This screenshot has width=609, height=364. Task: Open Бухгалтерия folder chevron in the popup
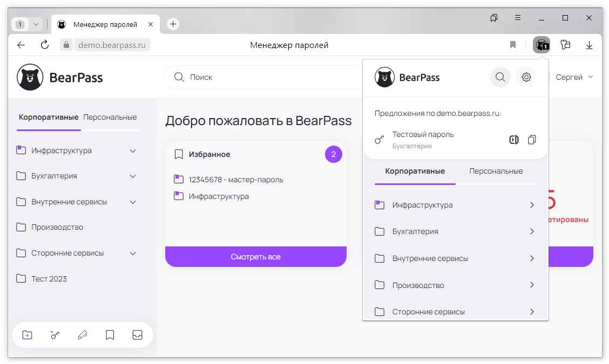point(532,231)
